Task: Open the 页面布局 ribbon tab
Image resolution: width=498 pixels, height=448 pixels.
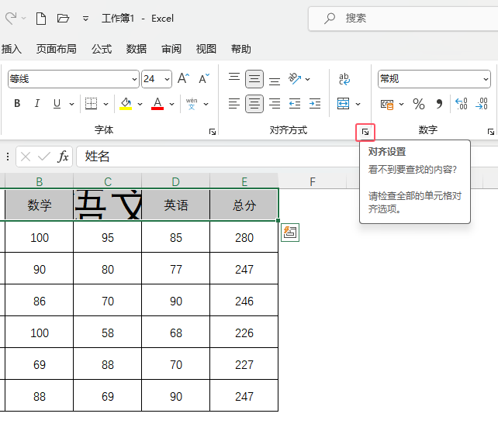Action: click(x=56, y=49)
